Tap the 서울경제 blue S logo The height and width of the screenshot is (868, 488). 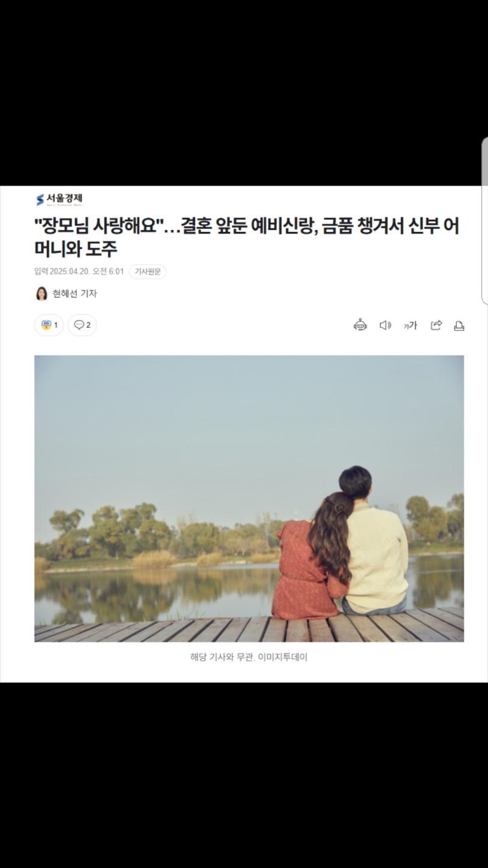point(40,200)
